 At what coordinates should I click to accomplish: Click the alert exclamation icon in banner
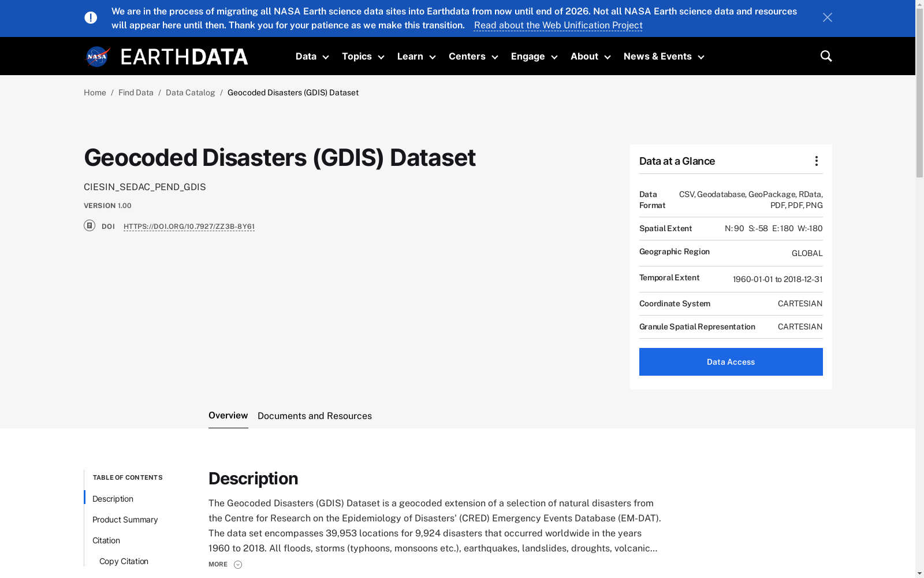(91, 18)
